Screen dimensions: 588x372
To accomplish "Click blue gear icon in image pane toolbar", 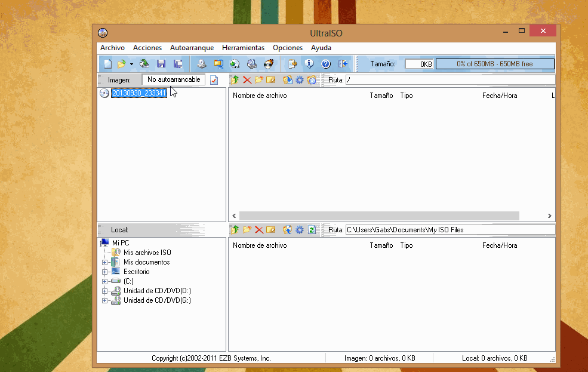I will pos(300,80).
